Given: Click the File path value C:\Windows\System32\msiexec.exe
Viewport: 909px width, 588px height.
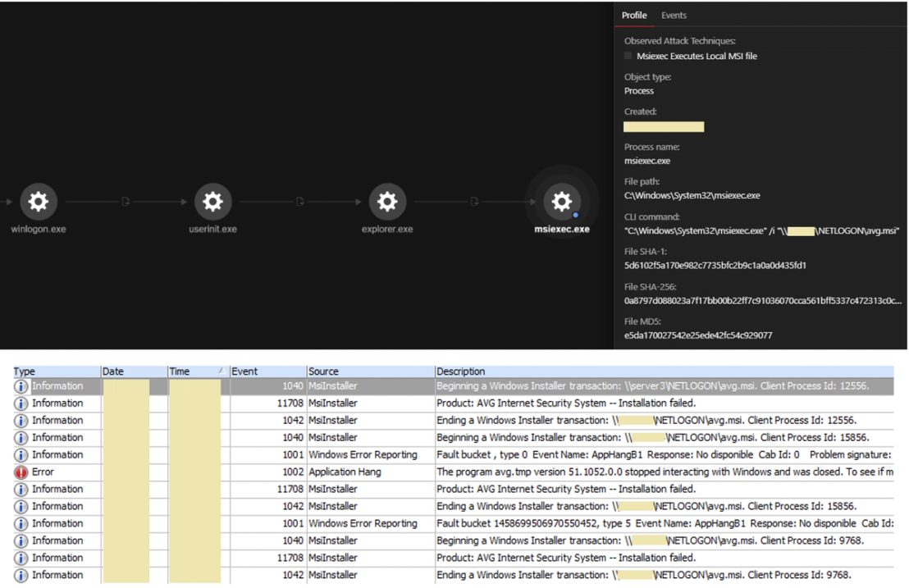Looking at the screenshot, I should tap(692, 196).
